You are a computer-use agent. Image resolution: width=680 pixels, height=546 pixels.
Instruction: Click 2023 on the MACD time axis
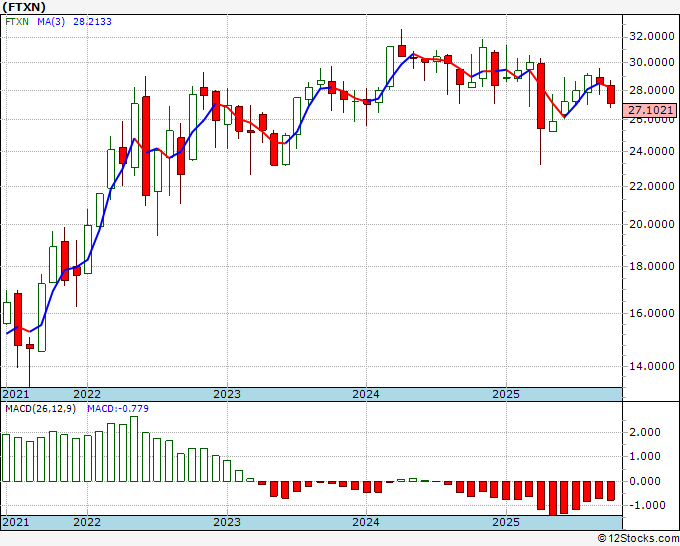tap(227, 522)
